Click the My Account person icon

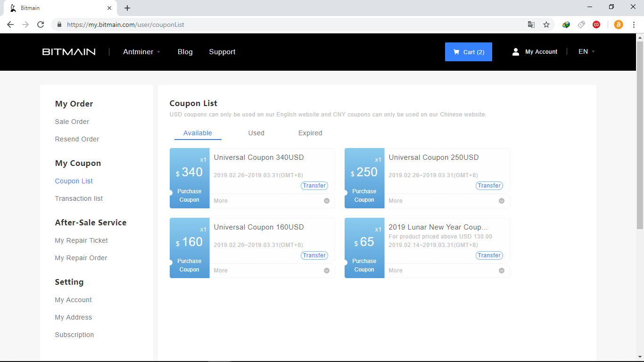516,52
